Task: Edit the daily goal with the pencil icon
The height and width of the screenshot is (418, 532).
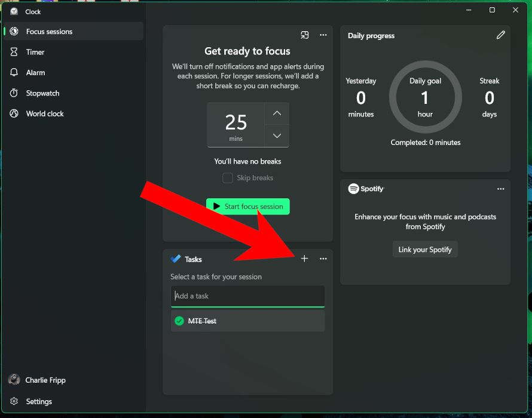Action: [501, 35]
